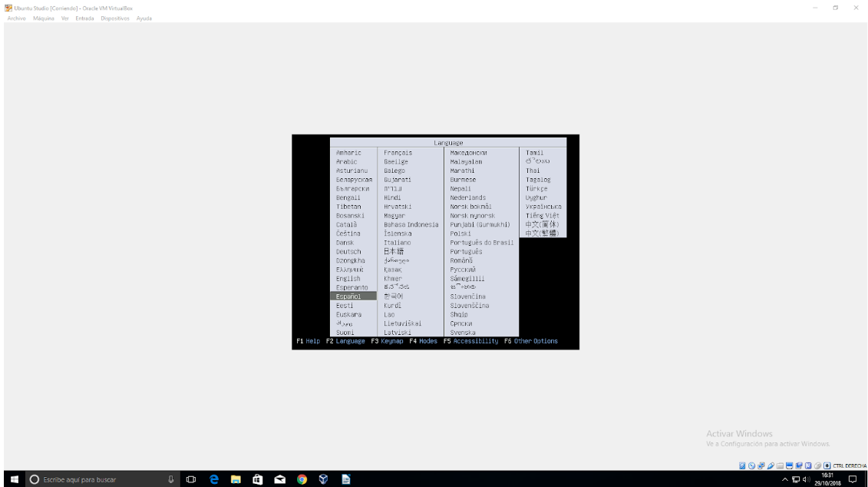868x487 pixels.
Task: Open the Archivo menu
Action: coord(16,18)
